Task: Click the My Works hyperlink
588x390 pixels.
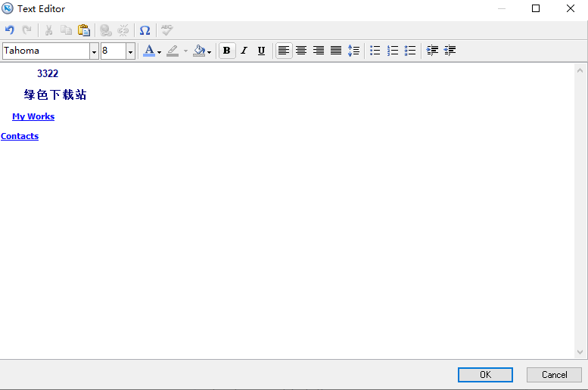Action: tap(33, 116)
